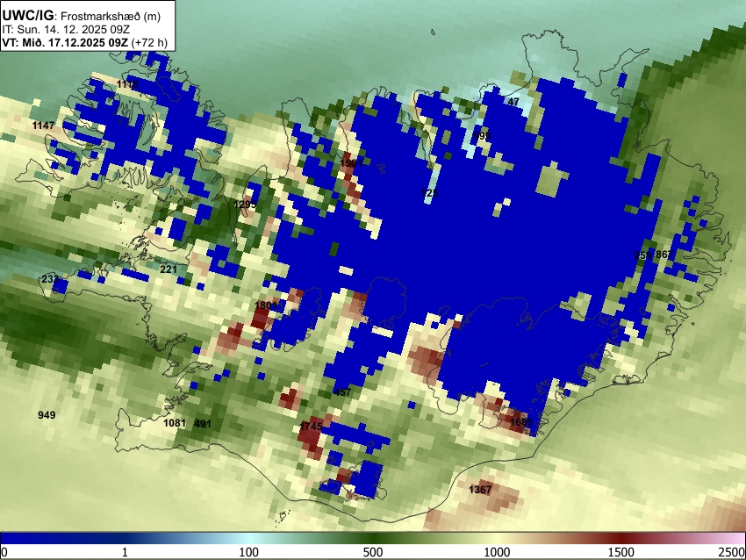The height and width of the screenshot is (560, 746).
Task: Click the map value 233
Action: (x=50, y=279)
